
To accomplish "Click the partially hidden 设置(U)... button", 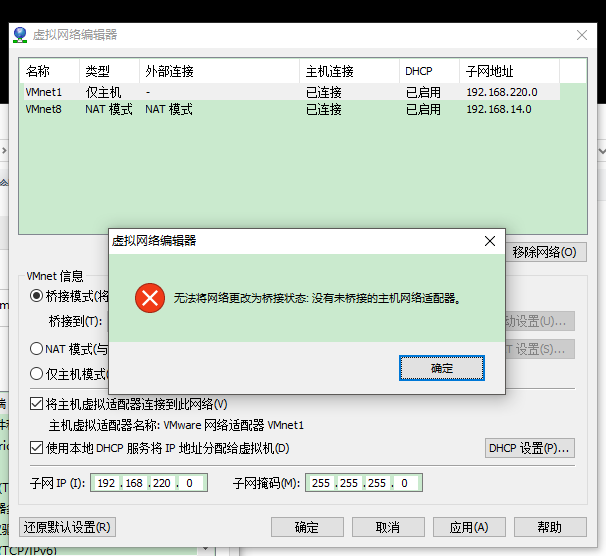I will pos(540,321).
